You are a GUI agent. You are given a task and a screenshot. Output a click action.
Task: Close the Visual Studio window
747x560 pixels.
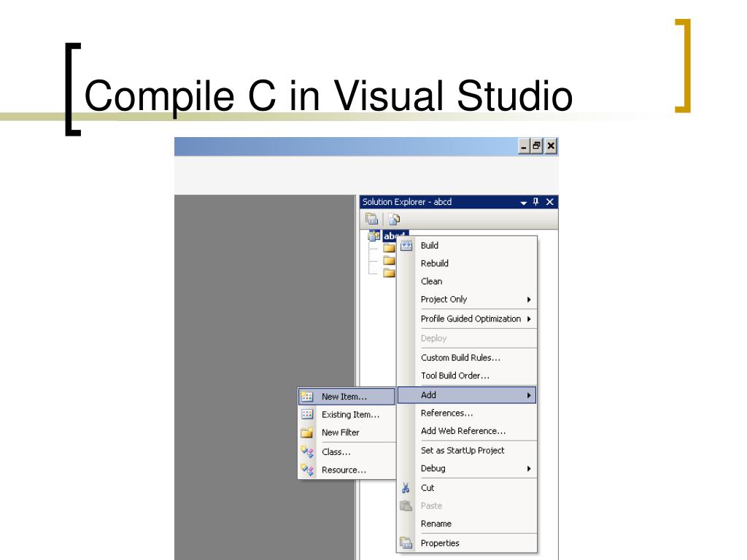[551, 146]
